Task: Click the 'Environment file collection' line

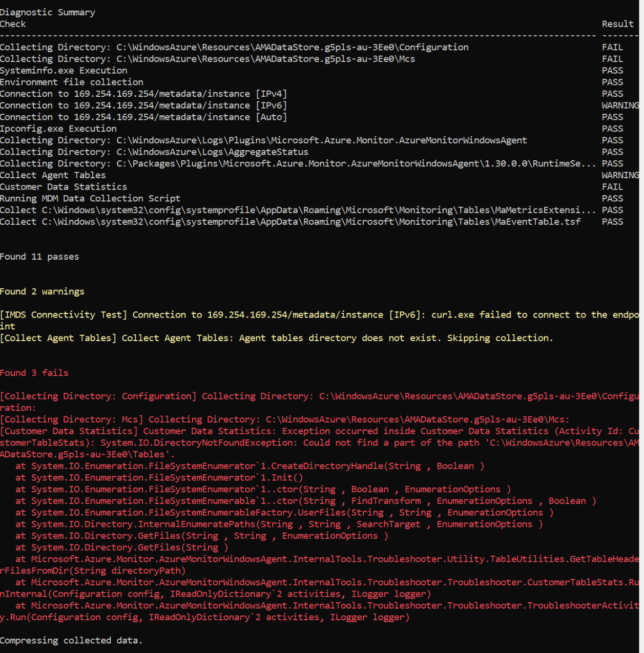Action: (x=72, y=82)
